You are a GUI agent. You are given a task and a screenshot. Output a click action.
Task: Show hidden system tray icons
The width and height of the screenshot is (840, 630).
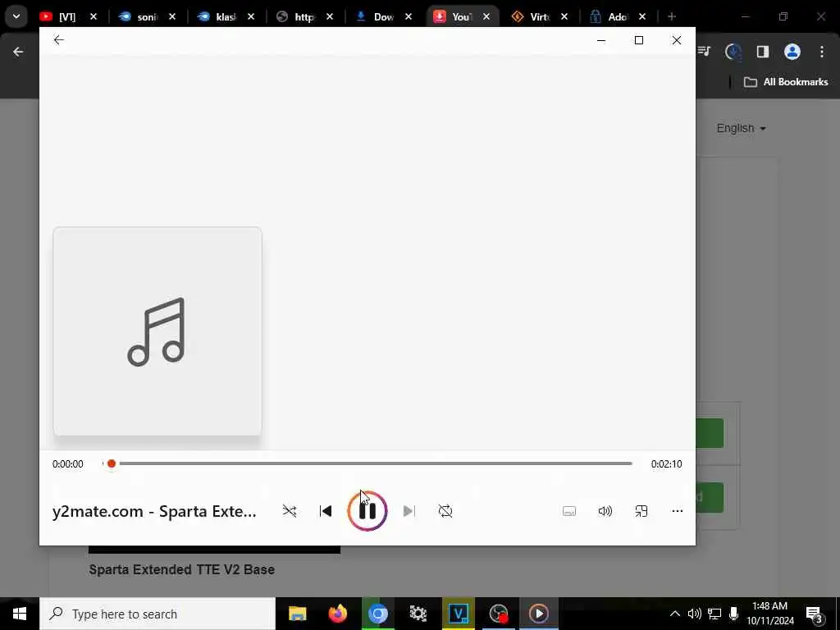click(675, 614)
